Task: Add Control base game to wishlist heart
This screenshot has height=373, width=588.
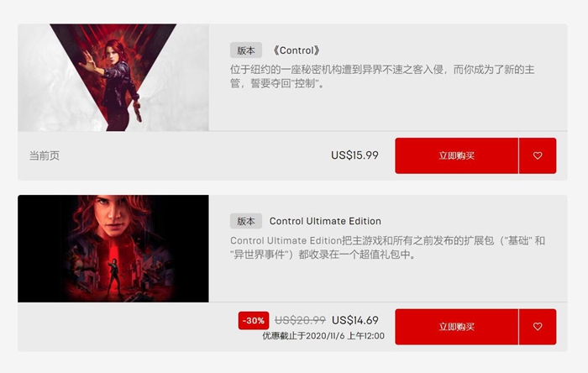Action: [538, 155]
